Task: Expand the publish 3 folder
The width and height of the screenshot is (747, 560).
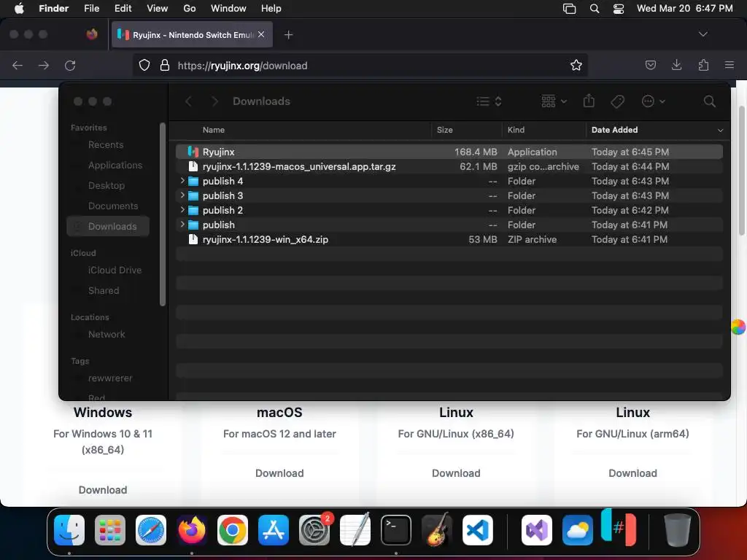Action: pyautogui.click(x=182, y=195)
